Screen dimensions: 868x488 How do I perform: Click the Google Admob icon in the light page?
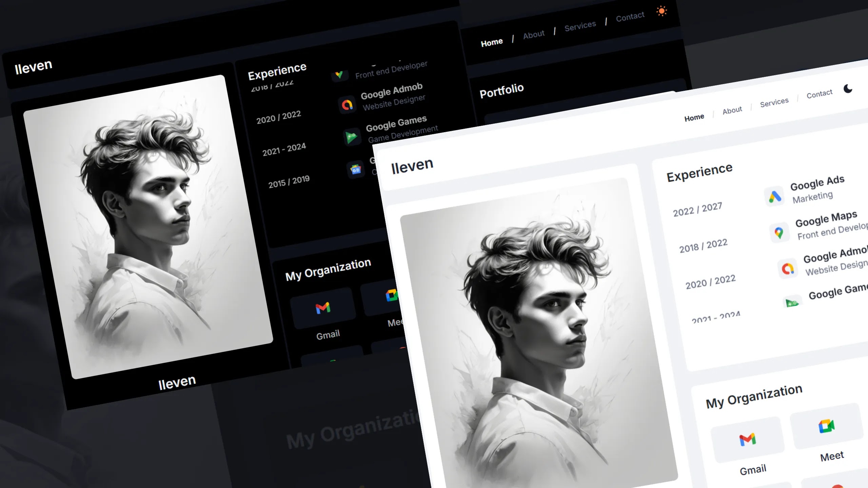point(788,269)
